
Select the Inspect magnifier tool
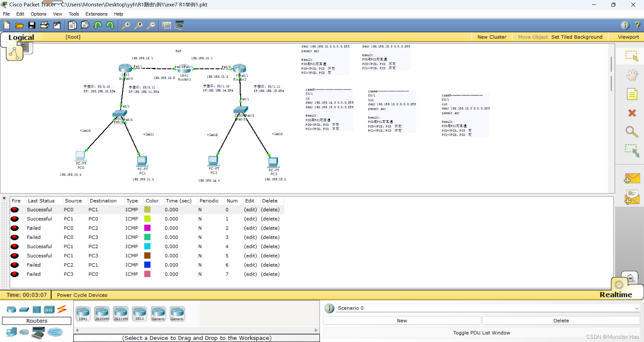point(632,132)
